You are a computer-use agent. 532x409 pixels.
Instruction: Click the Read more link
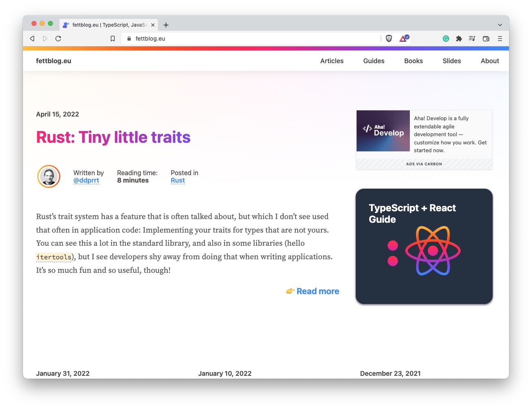(x=318, y=291)
